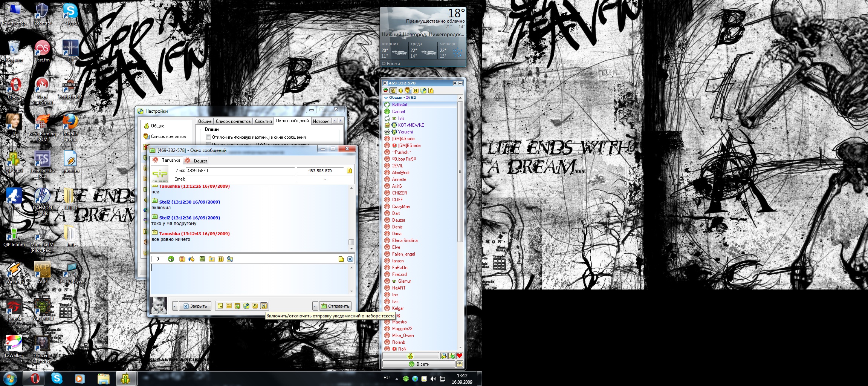Click the chat history vertical scrollbar thumb
Viewport: 868px width, 386px height.
coord(351,242)
